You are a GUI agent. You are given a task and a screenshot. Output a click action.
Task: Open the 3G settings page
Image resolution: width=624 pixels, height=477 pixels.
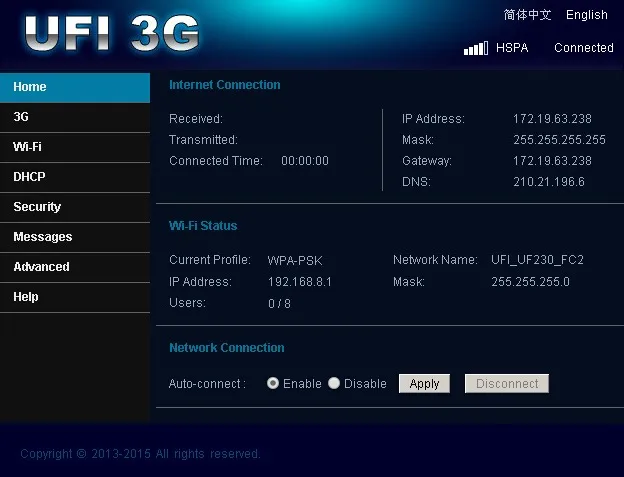[75, 117]
